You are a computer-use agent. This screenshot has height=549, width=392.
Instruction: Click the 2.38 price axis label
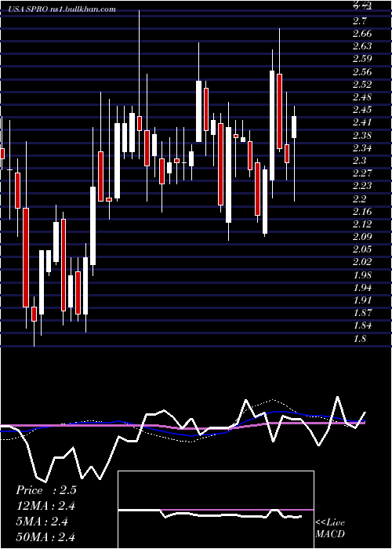tap(362, 135)
